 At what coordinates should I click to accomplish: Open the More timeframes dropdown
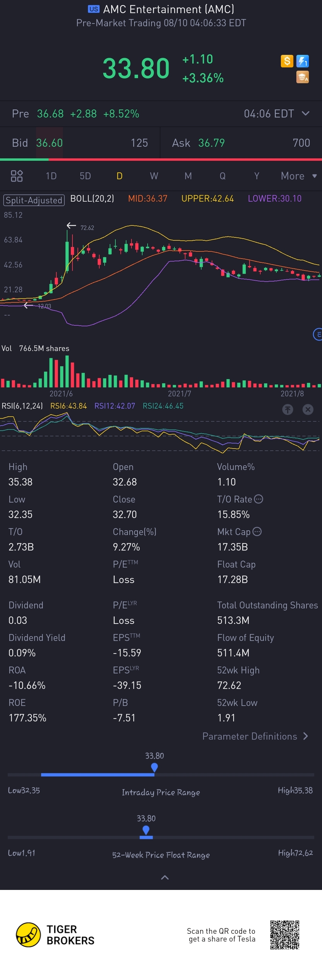click(298, 176)
